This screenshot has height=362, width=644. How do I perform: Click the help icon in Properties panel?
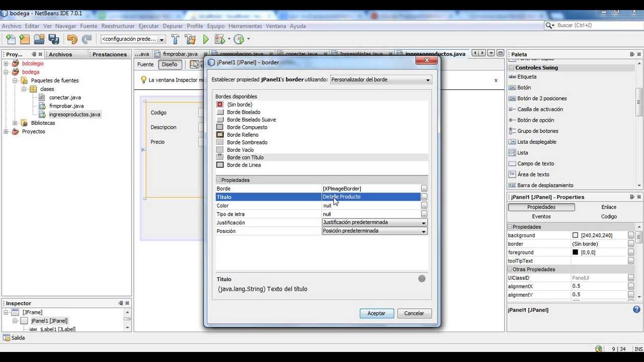pyautogui.click(x=636, y=310)
